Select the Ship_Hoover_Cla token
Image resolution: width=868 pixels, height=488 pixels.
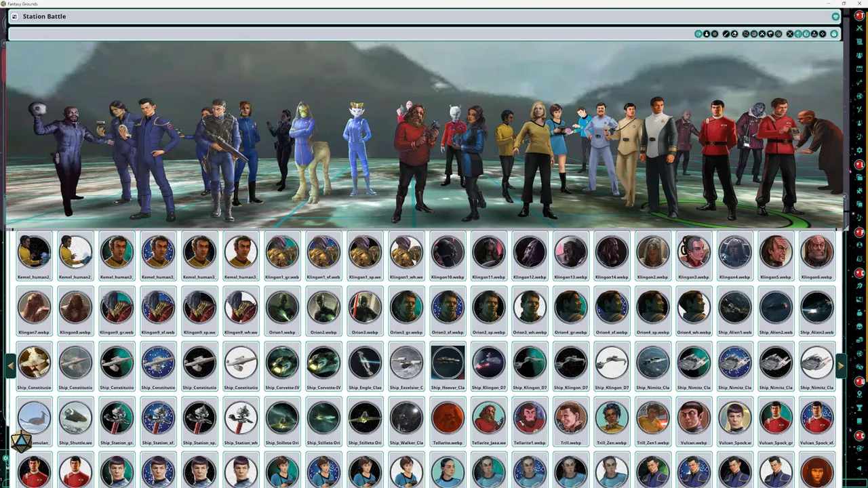(x=448, y=367)
